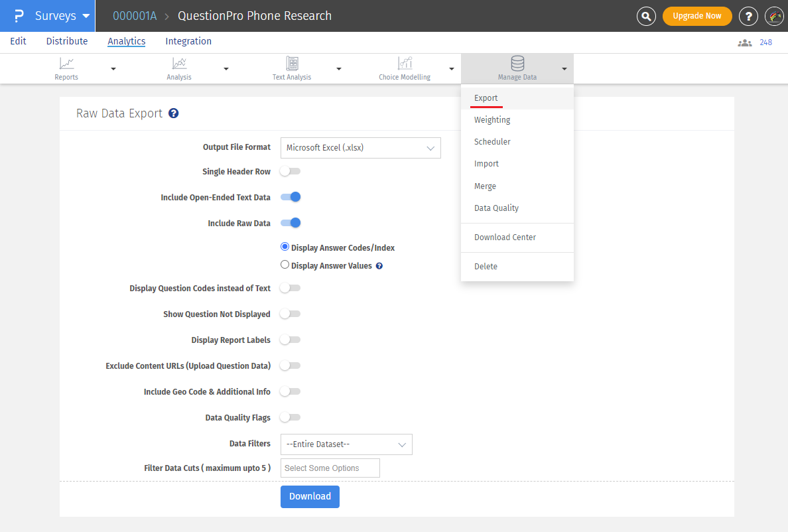Select the Display Answer Values radio button

click(285, 263)
